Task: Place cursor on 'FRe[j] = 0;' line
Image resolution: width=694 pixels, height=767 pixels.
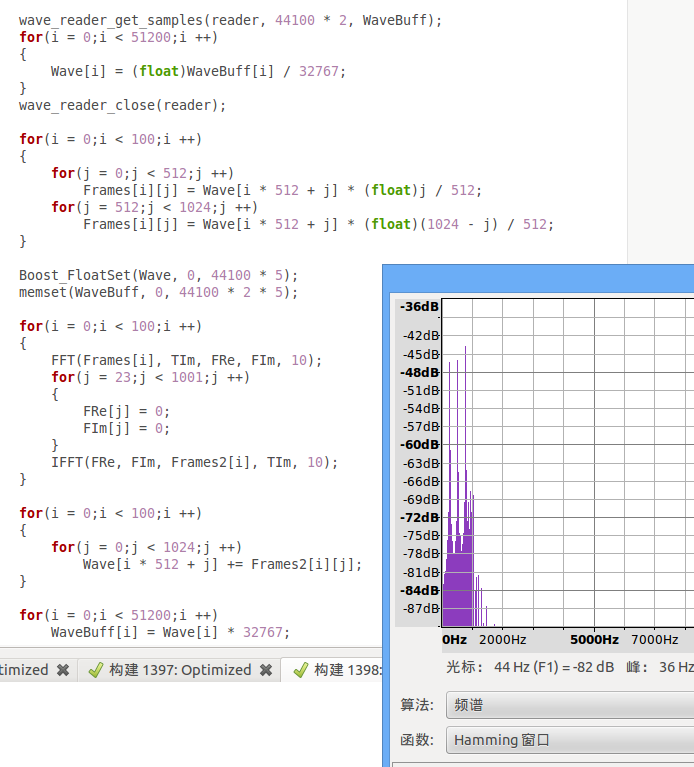Action: 126,411
